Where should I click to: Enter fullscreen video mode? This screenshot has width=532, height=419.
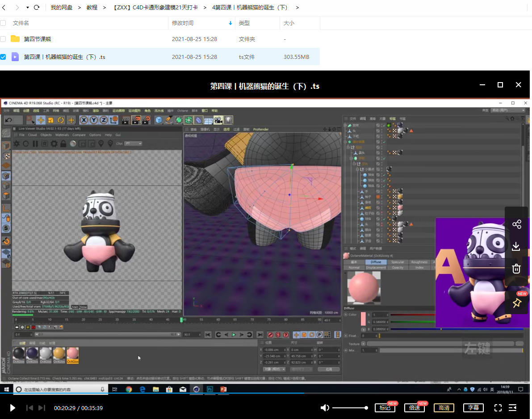[498, 408]
